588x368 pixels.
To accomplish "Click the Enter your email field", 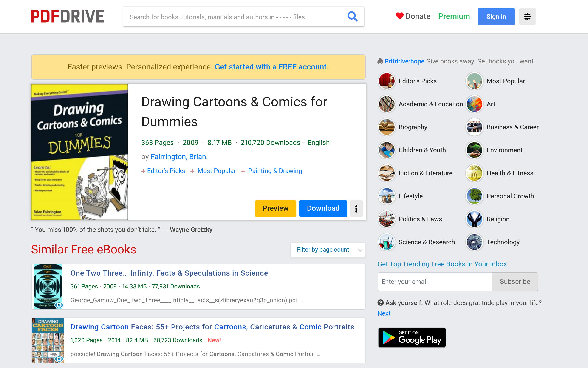I will (435, 282).
